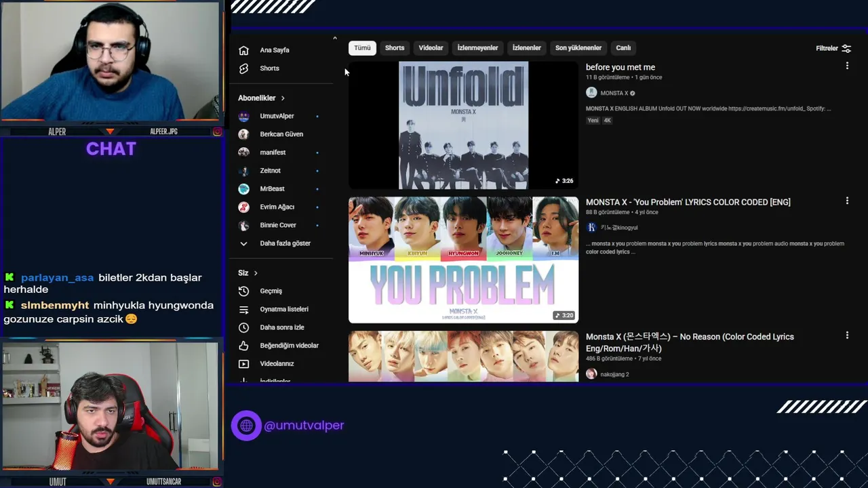Click Binnie Cover name in subscriptions
This screenshot has height=488, width=868.
278,225
